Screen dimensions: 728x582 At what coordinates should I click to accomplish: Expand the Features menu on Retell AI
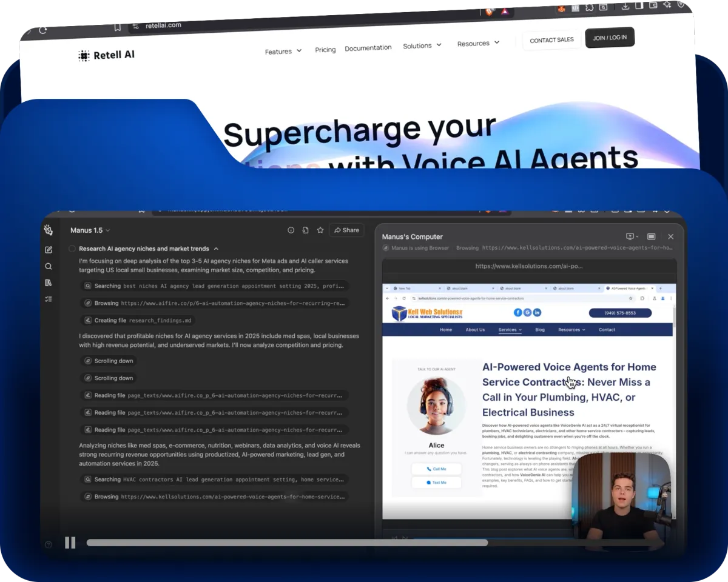click(x=283, y=52)
